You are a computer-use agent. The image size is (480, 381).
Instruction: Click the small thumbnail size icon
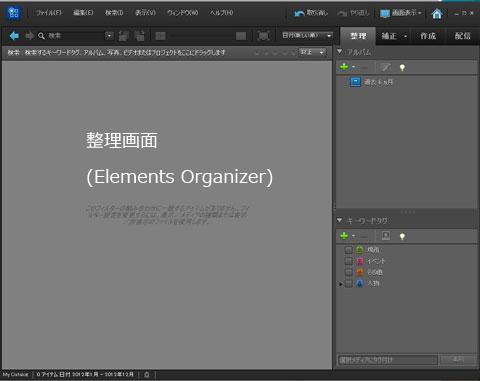[161, 36]
